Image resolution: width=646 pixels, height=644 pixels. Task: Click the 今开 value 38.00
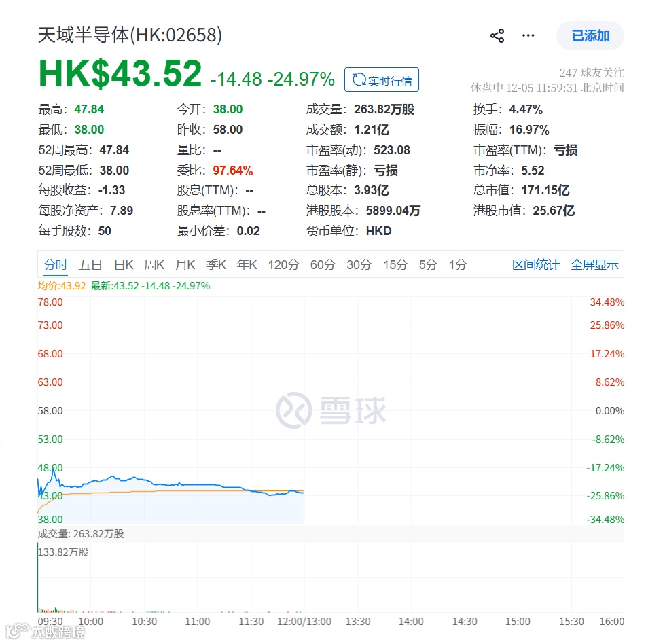coord(228,109)
